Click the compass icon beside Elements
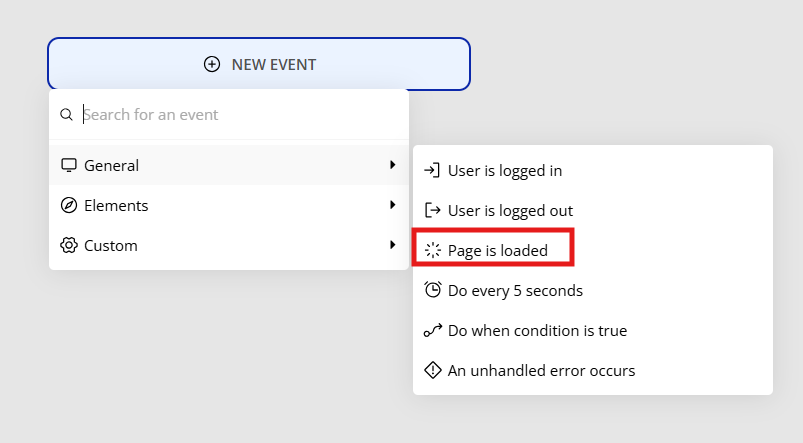 coord(69,205)
